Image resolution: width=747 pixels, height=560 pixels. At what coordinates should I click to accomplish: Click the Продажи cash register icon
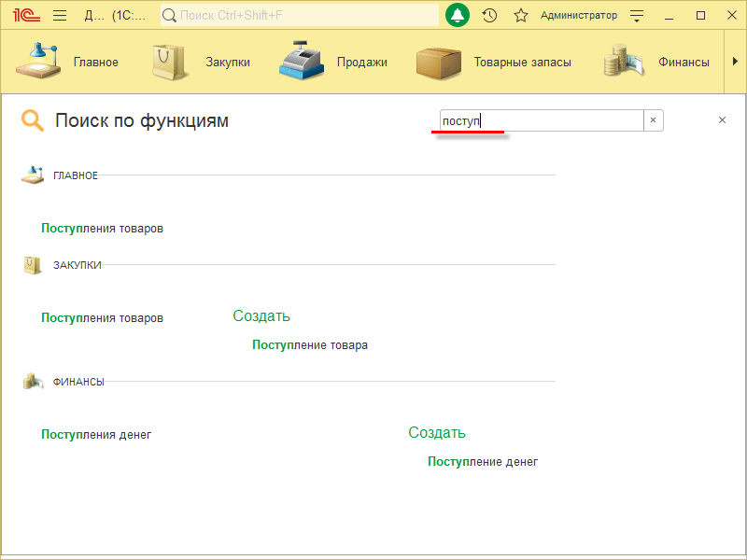tap(302, 61)
